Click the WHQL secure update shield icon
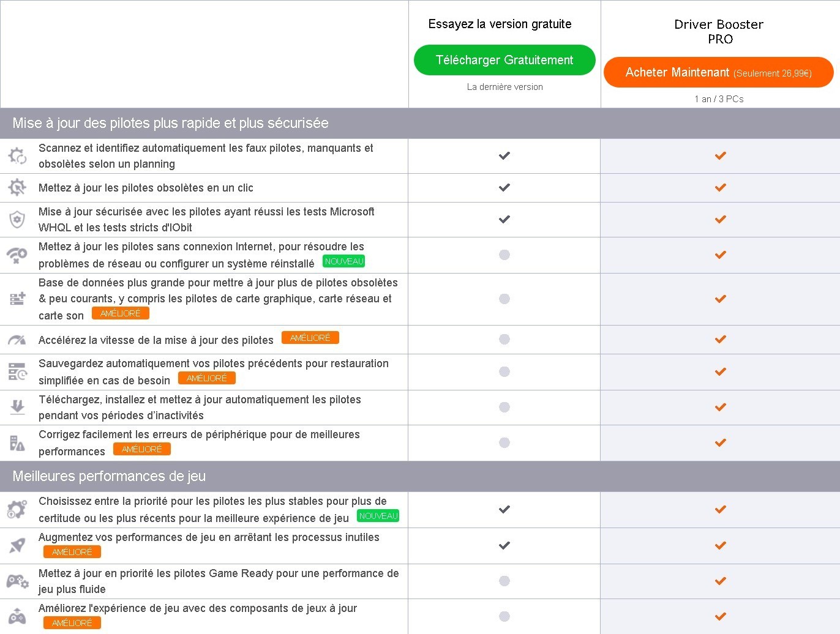Viewport: 840px width, 634px height. (x=17, y=219)
